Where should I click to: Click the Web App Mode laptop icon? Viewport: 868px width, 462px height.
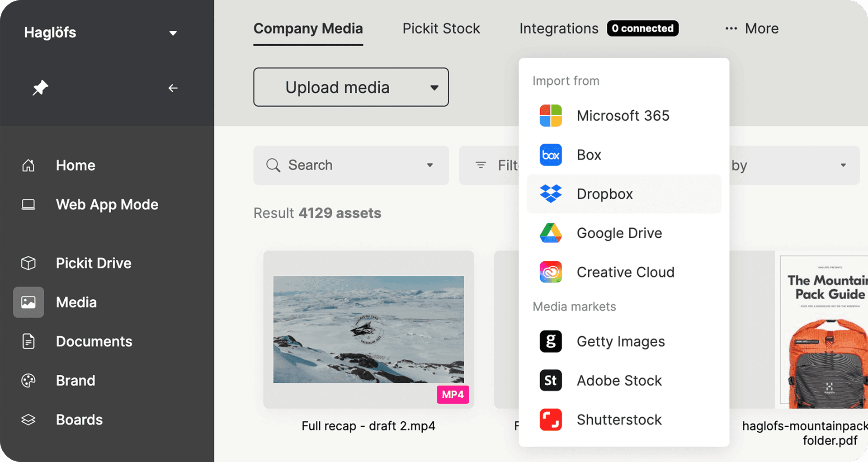point(28,205)
